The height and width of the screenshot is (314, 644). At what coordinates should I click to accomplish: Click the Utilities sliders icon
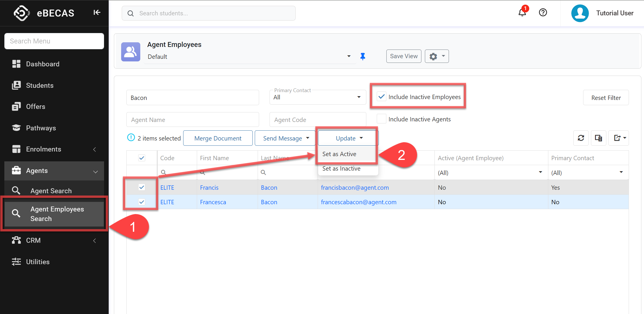pos(16,262)
